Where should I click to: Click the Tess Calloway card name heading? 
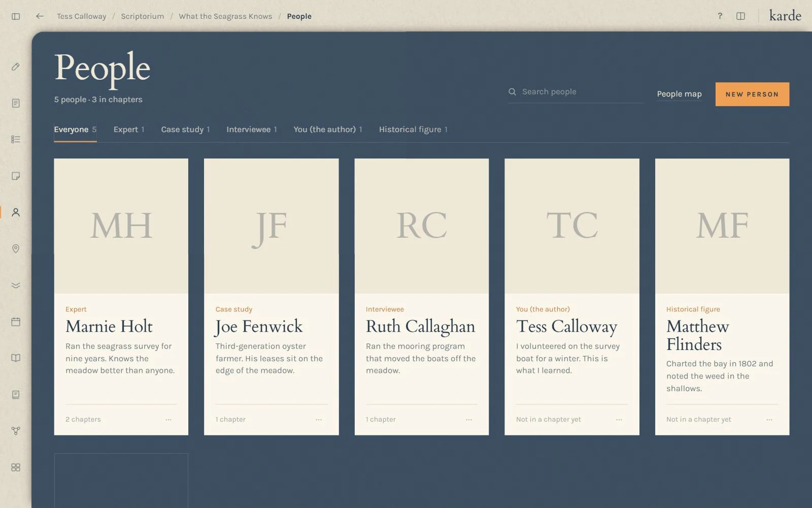coord(567,327)
